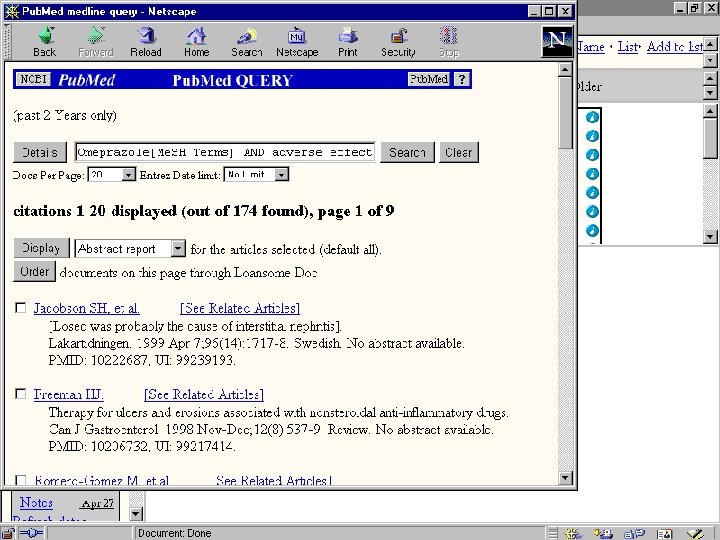
Task: See Related Articles for Freeman HJ
Action: (204, 394)
